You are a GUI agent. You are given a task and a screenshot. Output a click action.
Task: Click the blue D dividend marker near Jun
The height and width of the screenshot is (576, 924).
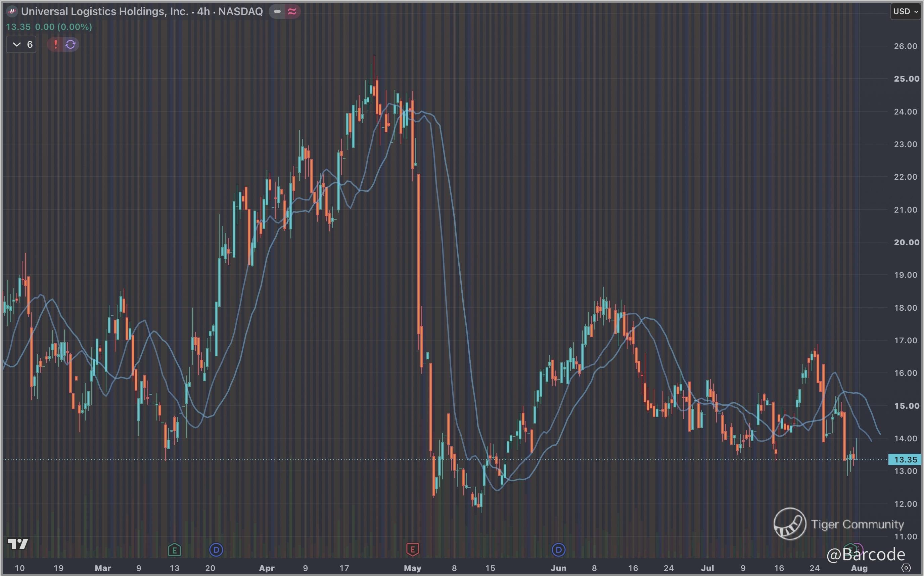click(x=558, y=550)
